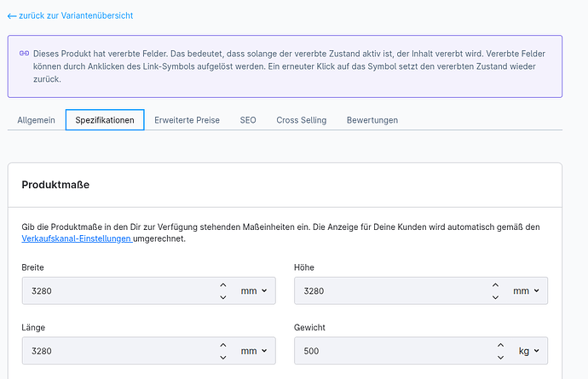Increase Länge value with up arrow
Viewport: 588px width, 379px height.
(x=223, y=345)
